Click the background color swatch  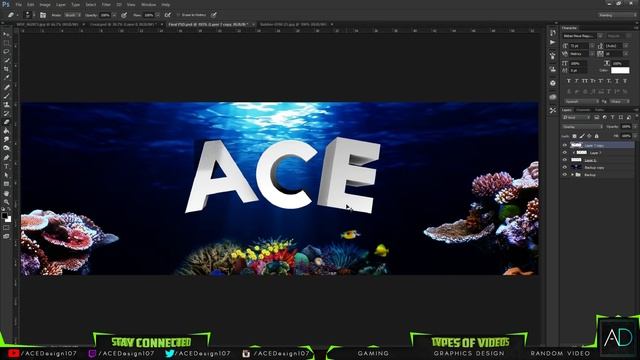pos(9,220)
